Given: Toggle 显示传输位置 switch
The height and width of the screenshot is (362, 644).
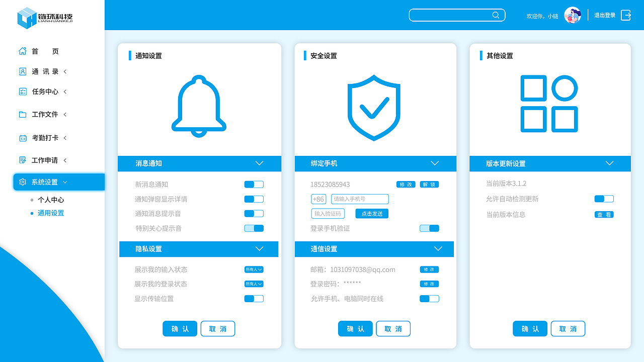Looking at the screenshot, I should tap(254, 299).
